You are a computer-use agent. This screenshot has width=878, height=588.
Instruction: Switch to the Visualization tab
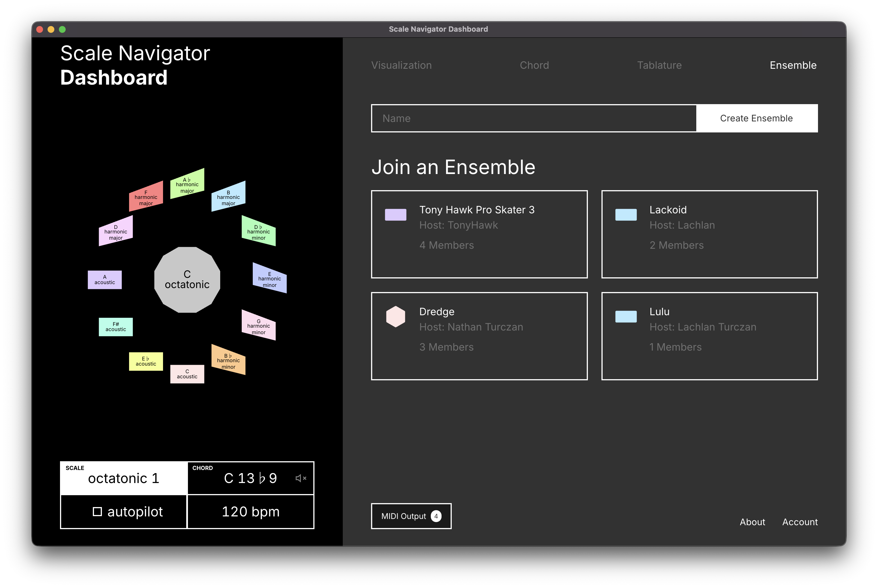point(401,65)
